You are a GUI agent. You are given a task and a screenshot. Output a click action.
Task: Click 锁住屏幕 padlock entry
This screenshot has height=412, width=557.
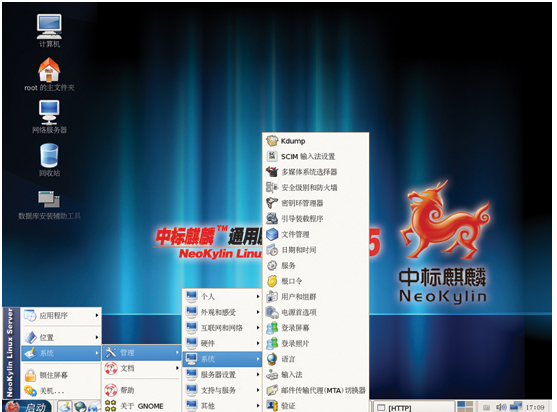tap(61, 375)
